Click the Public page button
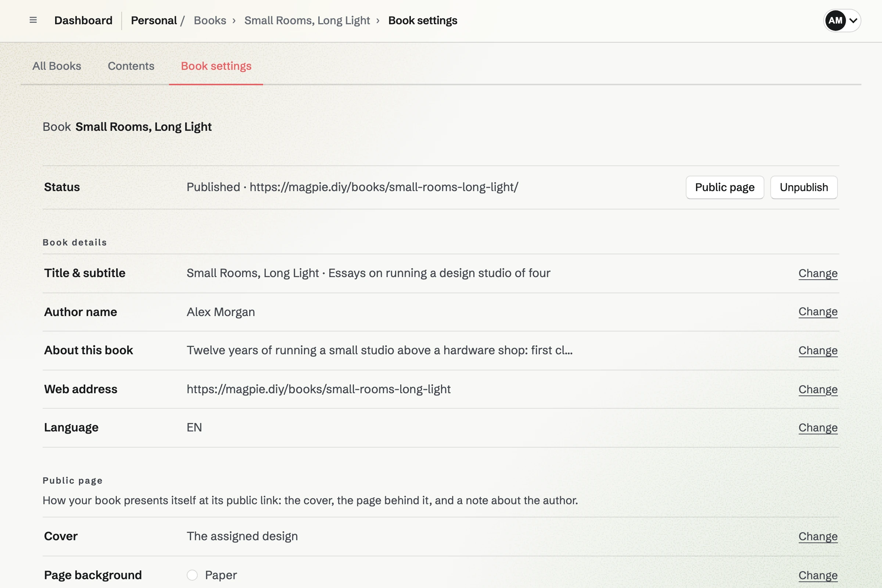Screen dimensions: 882x588 pos(724,187)
